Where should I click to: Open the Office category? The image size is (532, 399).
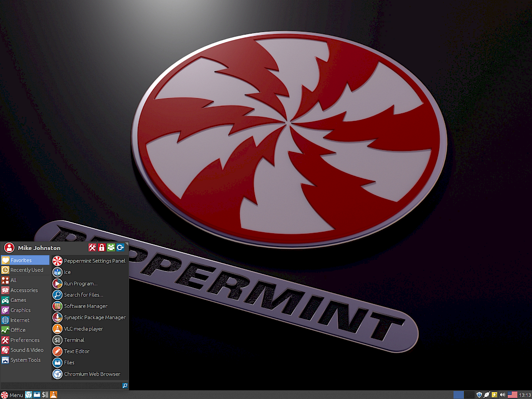click(25, 330)
